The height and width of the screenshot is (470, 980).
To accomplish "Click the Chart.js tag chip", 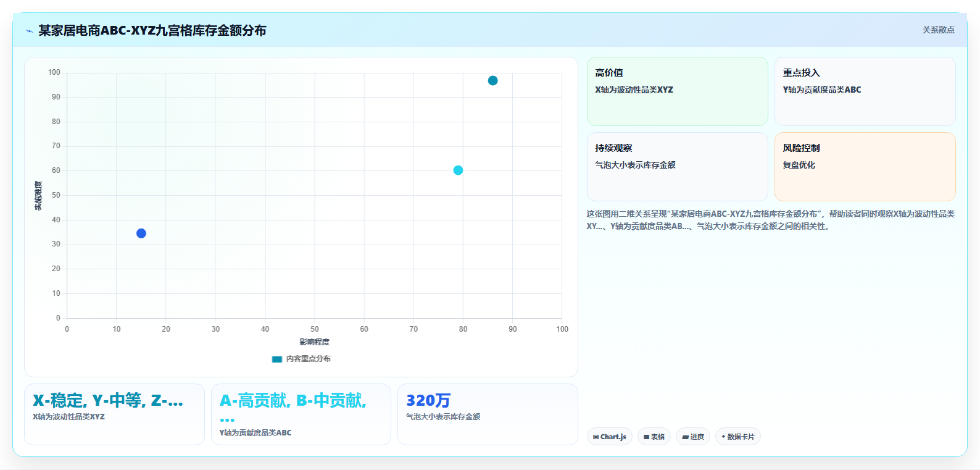I will tap(610, 437).
